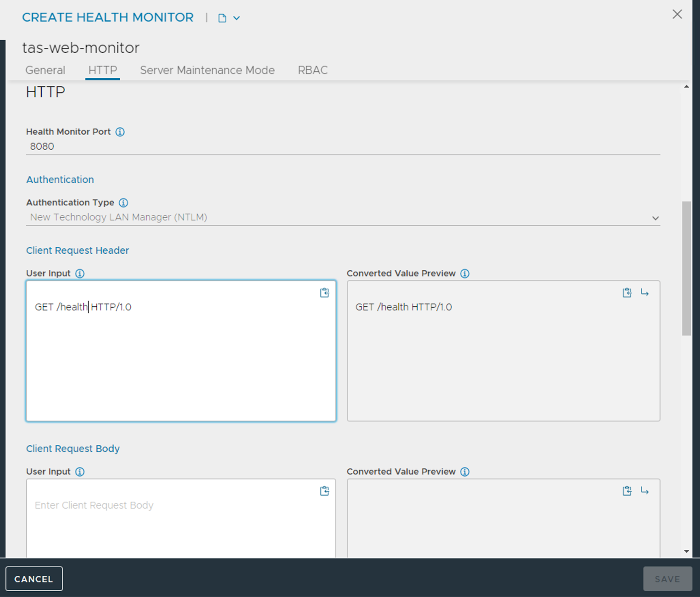Viewport: 700px width, 597px height.
Task: Close the Create Health Monitor dialog
Action: coord(677,14)
